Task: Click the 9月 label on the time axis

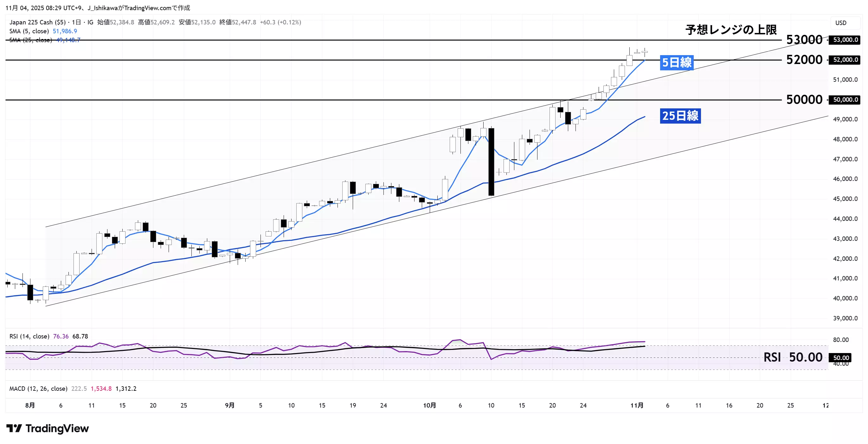Action: coord(230,405)
